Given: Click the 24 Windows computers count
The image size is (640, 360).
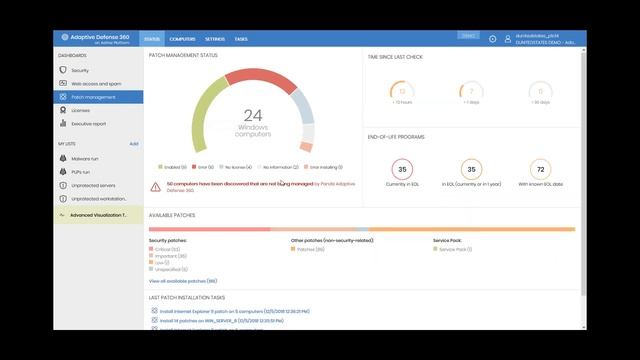Looking at the screenshot, I should click(253, 122).
